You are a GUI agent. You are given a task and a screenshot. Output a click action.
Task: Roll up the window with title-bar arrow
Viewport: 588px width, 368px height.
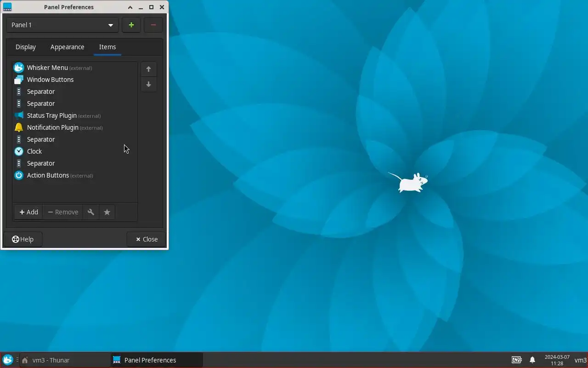tap(130, 7)
